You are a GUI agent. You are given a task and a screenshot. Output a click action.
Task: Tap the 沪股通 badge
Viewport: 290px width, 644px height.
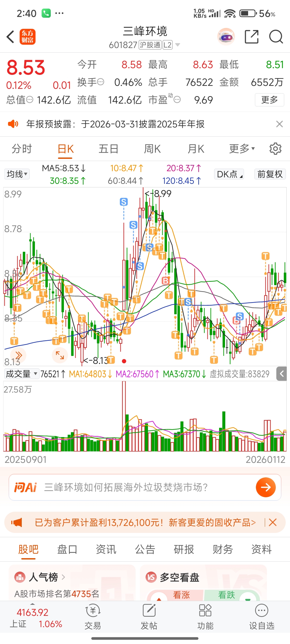coord(150,45)
